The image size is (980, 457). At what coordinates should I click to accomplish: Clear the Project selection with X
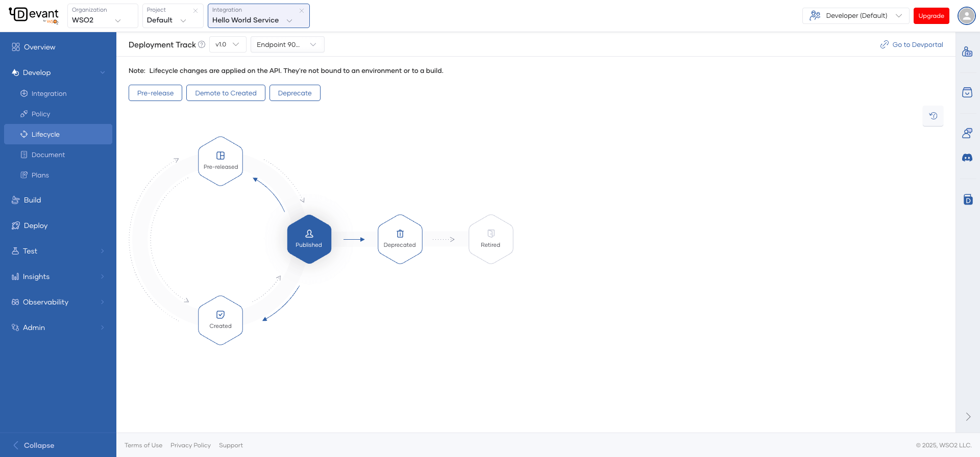(x=195, y=11)
